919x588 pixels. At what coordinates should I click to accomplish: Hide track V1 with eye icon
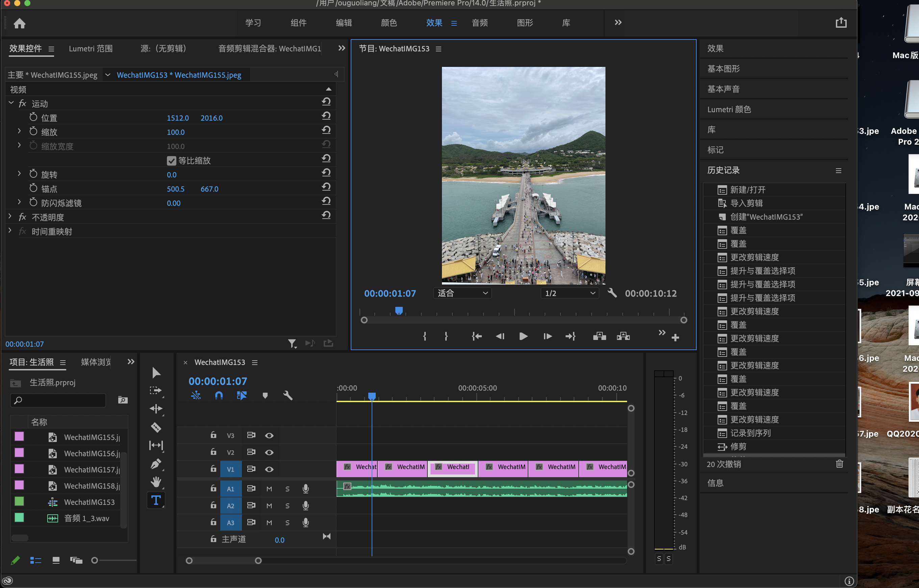coord(269,469)
